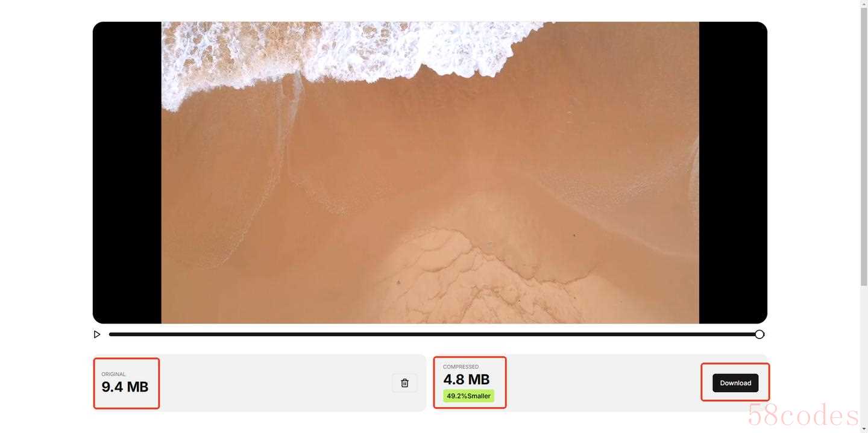Click the COMPRESSED label text
Image resolution: width=868 pixels, height=433 pixels.
tap(461, 367)
